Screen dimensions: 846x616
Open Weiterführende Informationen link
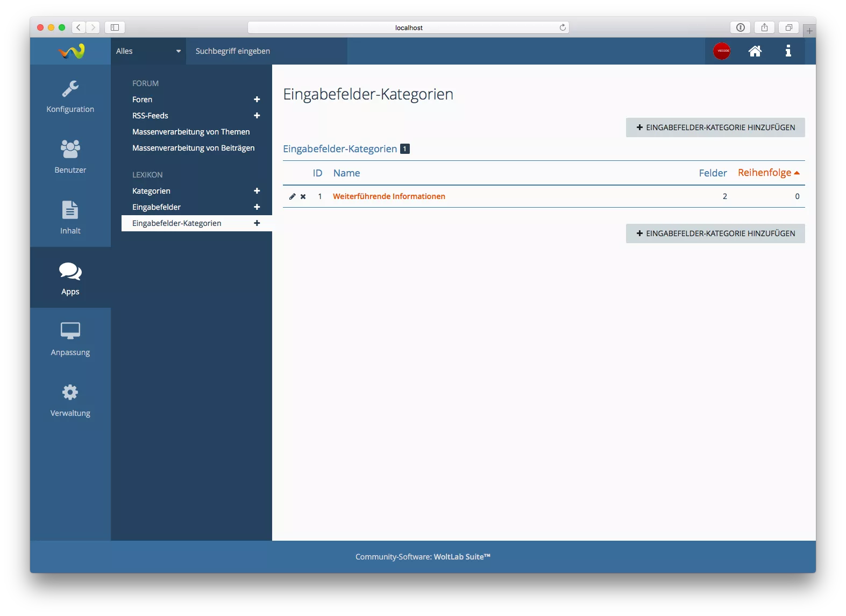pyautogui.click(x=389, y=196)
